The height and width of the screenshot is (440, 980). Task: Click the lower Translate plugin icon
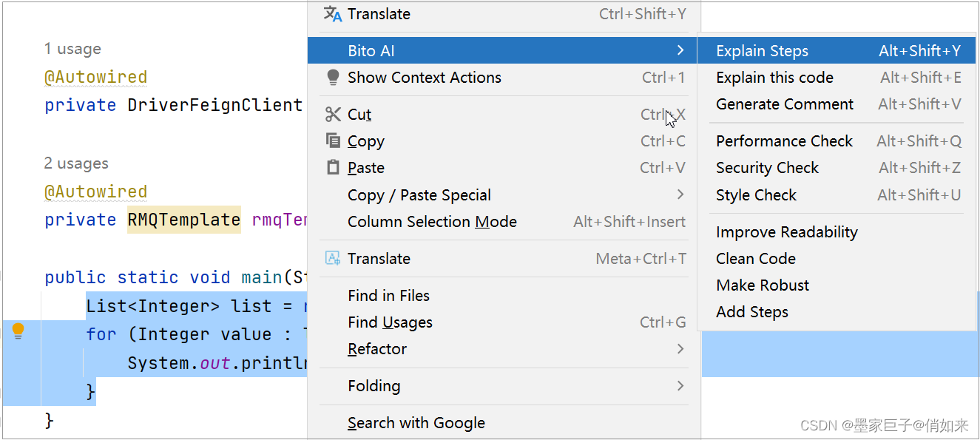click(333, 259)
